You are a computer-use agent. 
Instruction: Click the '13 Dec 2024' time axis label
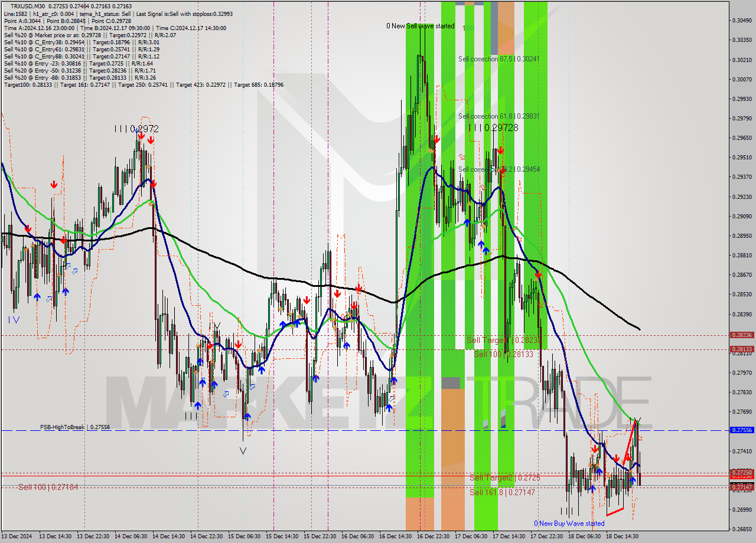point(17,537)
